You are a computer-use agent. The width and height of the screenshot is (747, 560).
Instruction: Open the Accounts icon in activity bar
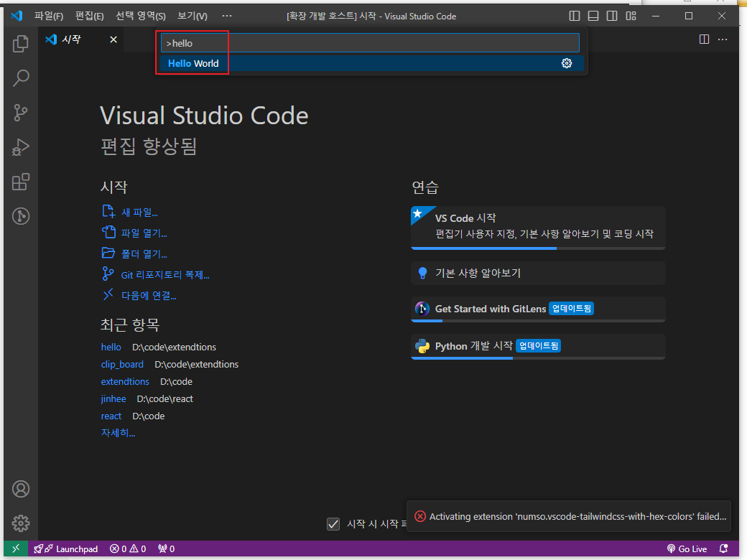click(x=21, y=489)
